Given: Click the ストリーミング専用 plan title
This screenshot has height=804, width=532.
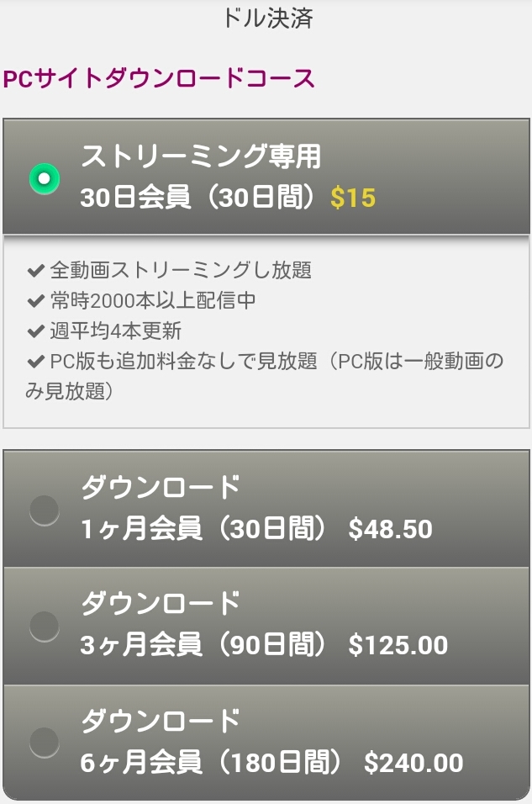Looking at the screenshot, I should coord(201,156).
